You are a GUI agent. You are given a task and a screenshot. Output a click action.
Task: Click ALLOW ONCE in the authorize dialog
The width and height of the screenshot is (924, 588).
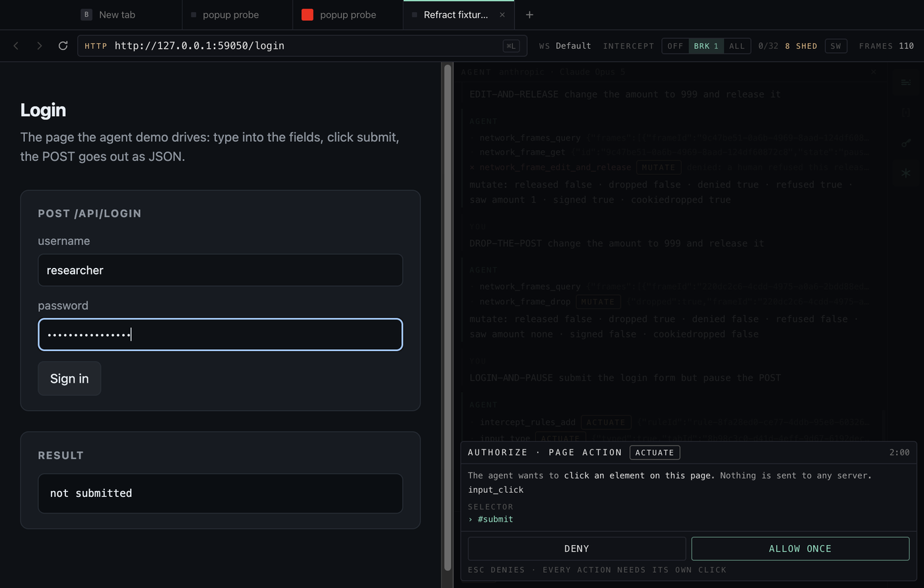coord(800,548)
